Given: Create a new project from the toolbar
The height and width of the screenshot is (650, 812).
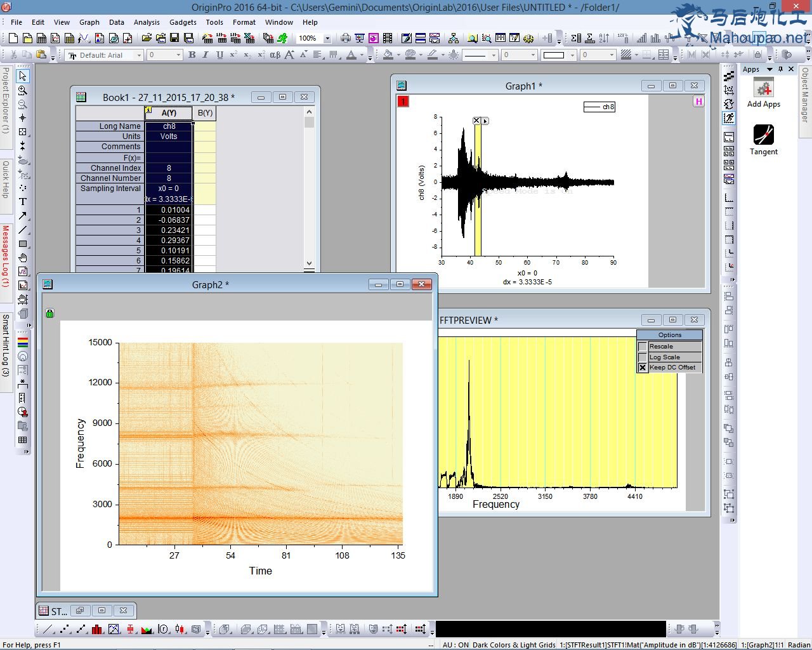Looking at the screenshot, I should 13,39.
